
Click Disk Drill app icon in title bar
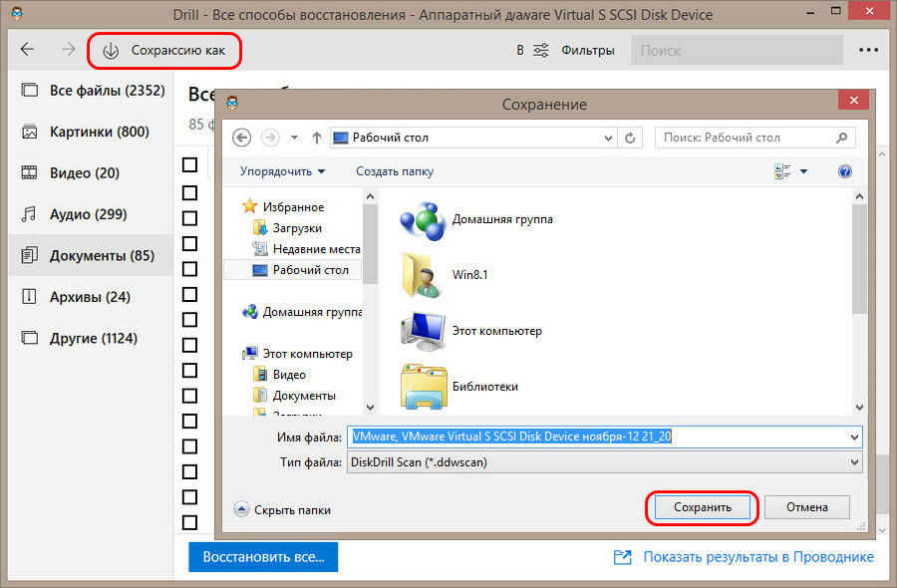(17, 13)
